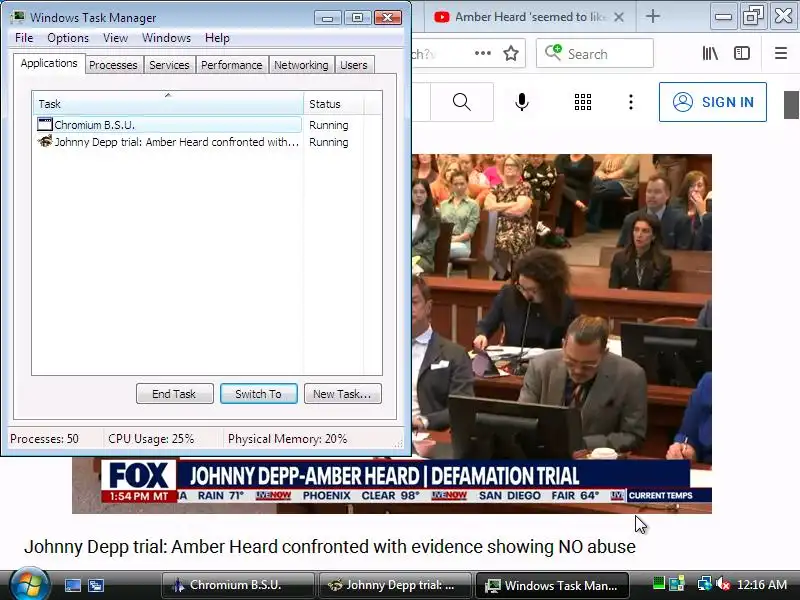Click the Johnny Depp trial browser icon in task list
The height and width of the screenshot is (600, 800).
(45, 141)
